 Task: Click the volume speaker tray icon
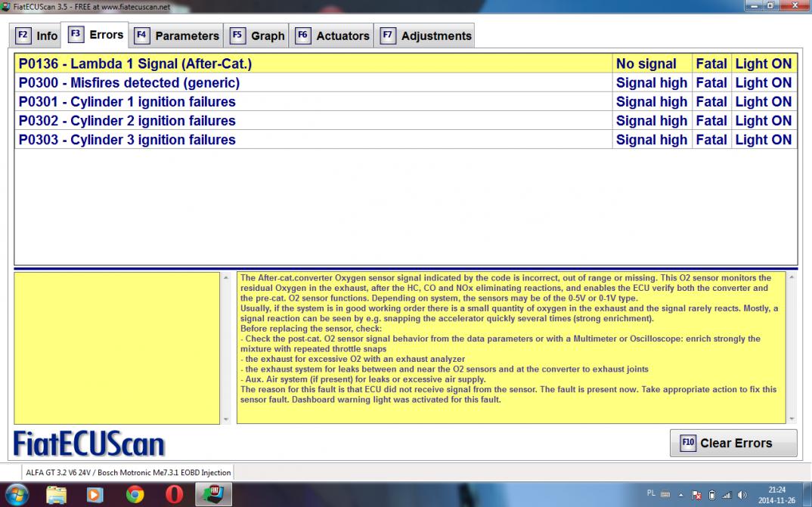[742, 495]
